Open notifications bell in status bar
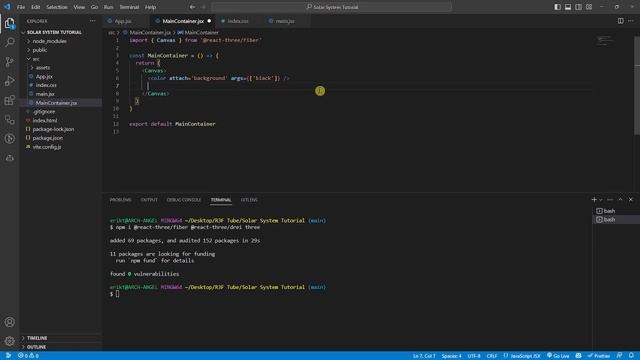The height and width of the screenshot is (360, 640). tap(631, 356)
